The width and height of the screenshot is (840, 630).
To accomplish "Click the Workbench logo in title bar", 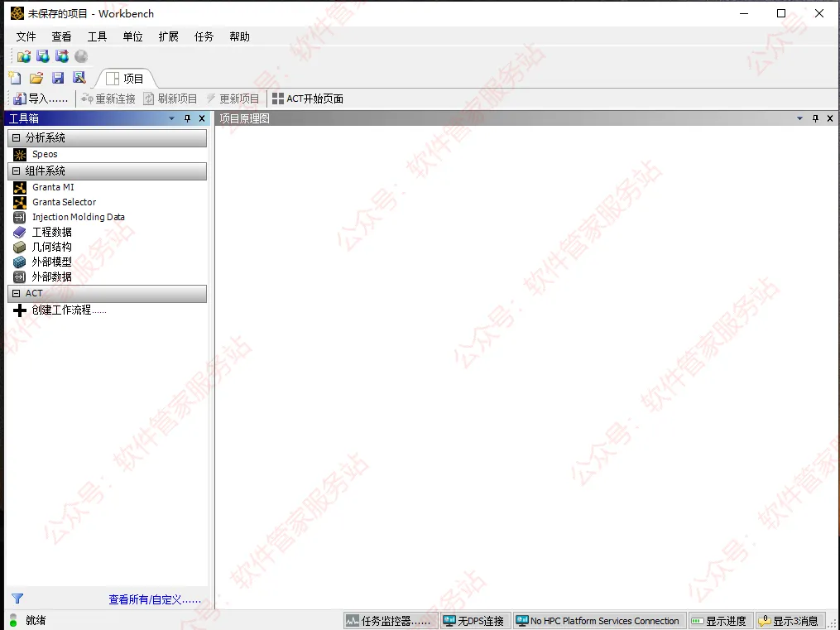I will 17,13.
